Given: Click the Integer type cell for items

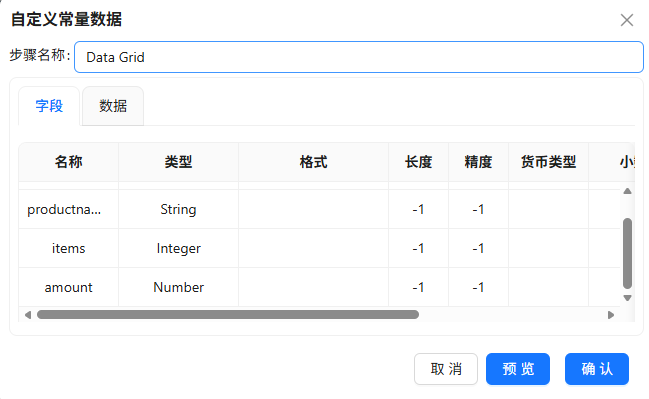Looking at the screenshot, I should pyautogui.click(x=178, y=248).
